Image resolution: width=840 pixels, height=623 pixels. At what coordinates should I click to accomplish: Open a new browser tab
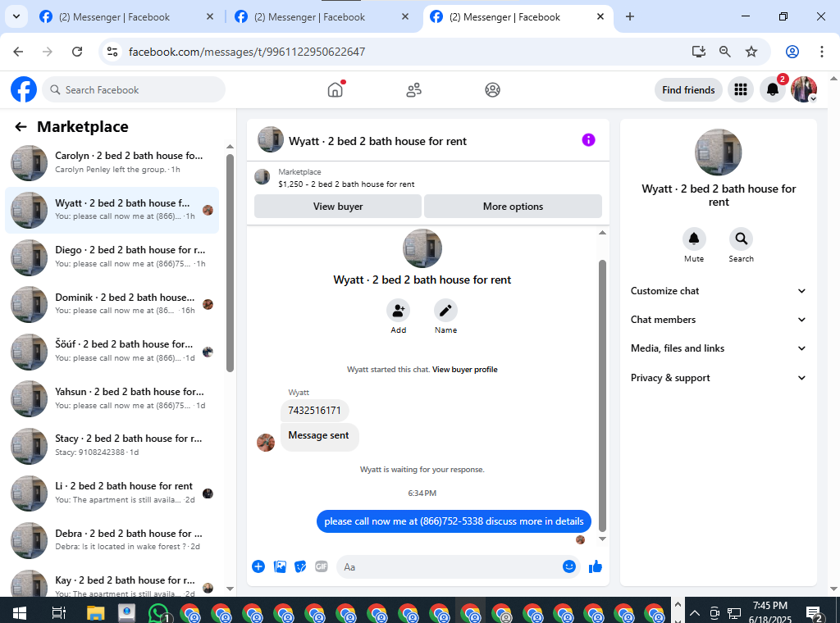pos(629,17)
